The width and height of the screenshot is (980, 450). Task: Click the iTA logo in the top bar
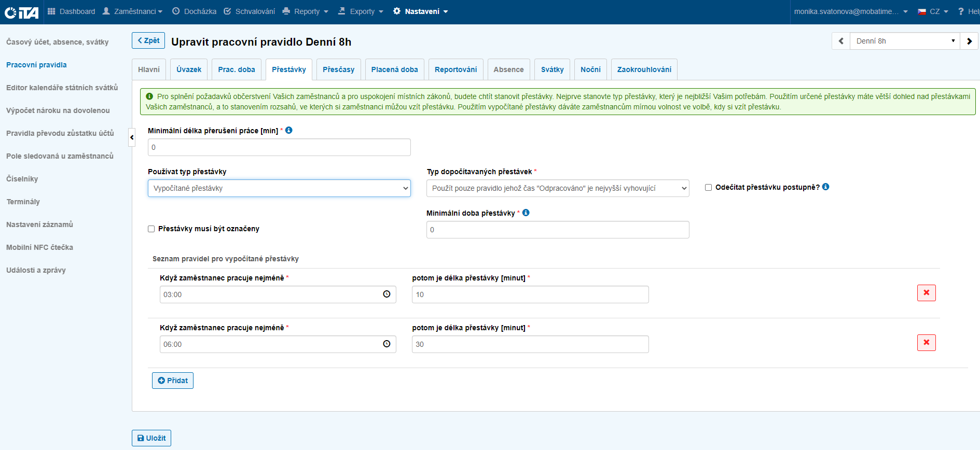click(x=21, y=12)
